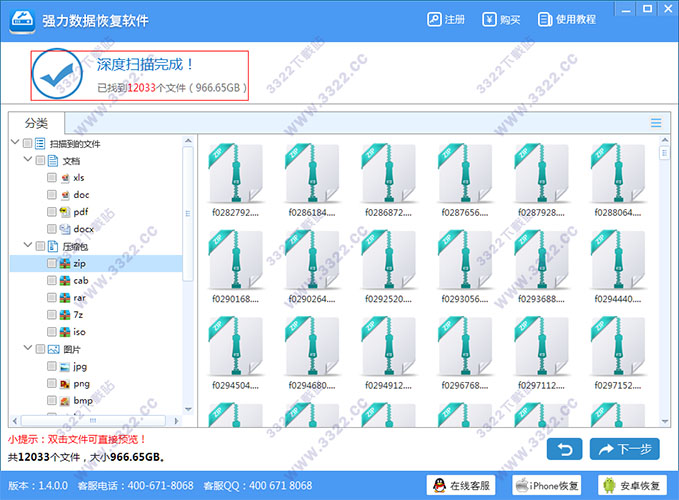Click the pdf file type icon
The height and width of the screenshot is (500, 679).
point(65,212)
